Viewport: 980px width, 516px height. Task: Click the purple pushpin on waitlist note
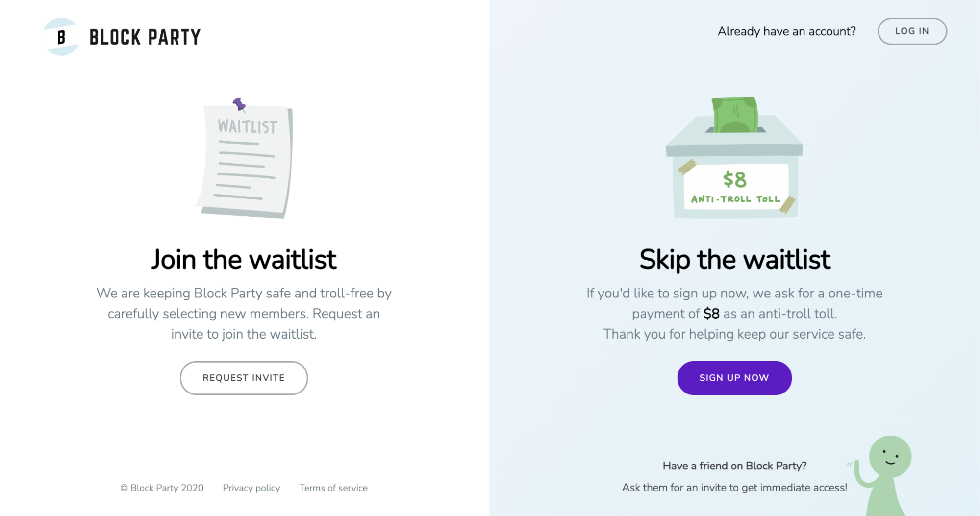coord(239,104)
